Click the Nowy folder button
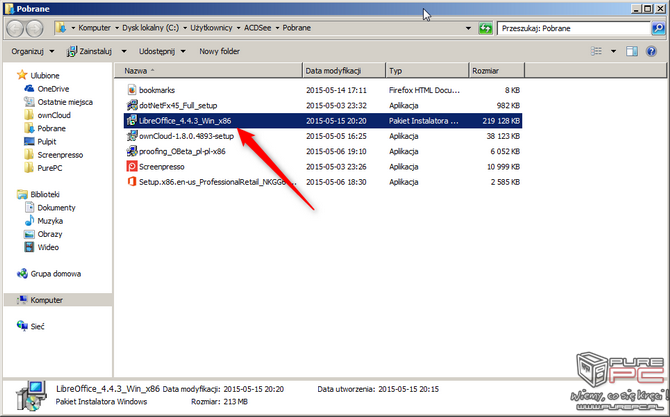The image size is (670, 417). (x=219, y=50)
